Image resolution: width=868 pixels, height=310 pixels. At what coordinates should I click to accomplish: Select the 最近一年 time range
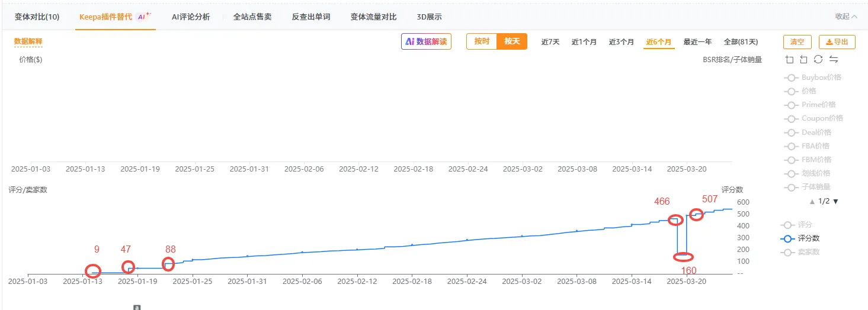click(698, 42)
